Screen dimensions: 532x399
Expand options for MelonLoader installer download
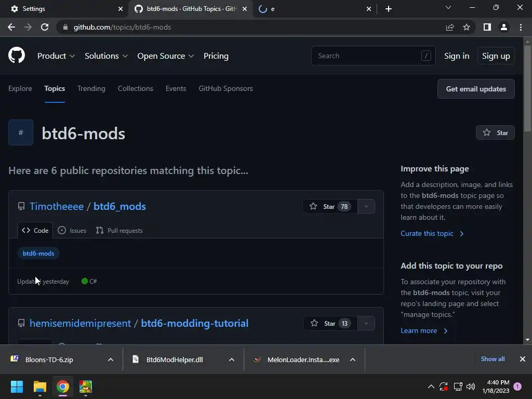coord(353,360)
